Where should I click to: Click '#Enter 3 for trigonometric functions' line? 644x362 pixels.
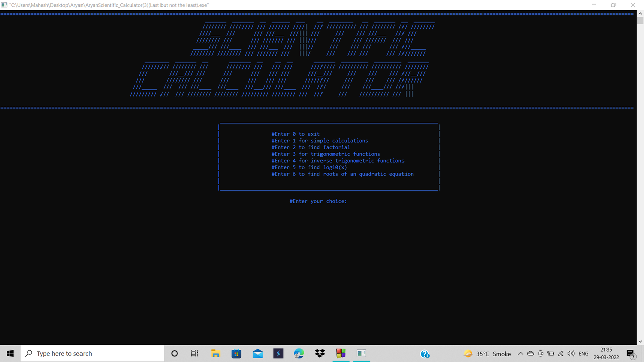click(326, 154)
